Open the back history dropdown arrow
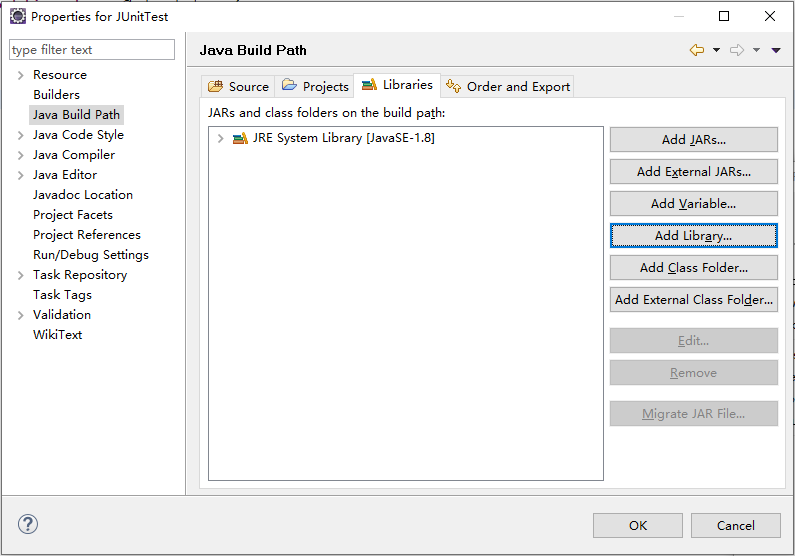795x556 pixels. (716, 50)
